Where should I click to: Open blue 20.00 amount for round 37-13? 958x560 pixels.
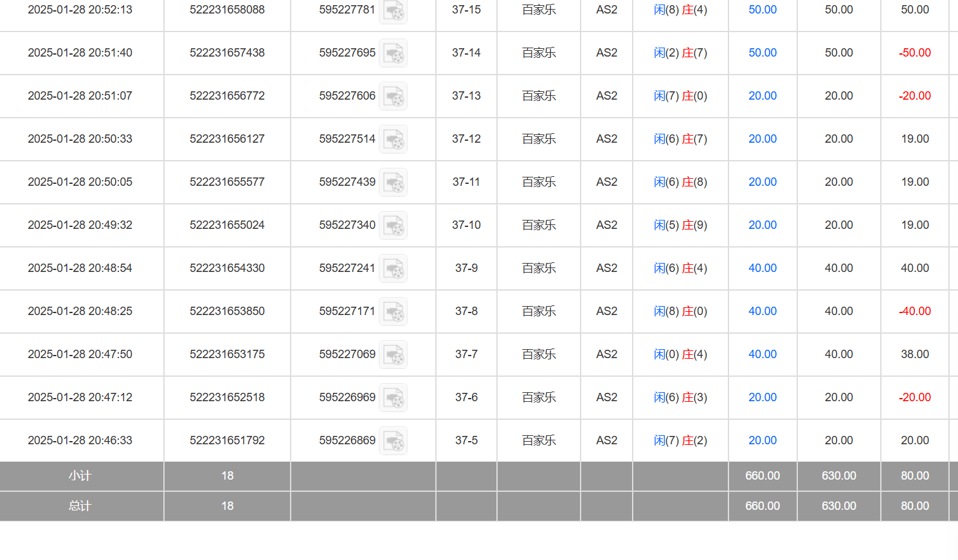763,96
